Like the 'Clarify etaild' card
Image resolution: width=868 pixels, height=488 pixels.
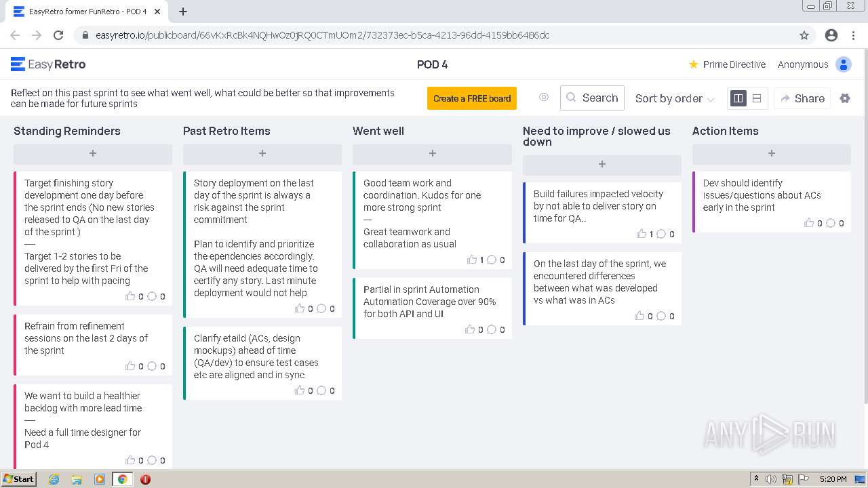tap(300, 390)
